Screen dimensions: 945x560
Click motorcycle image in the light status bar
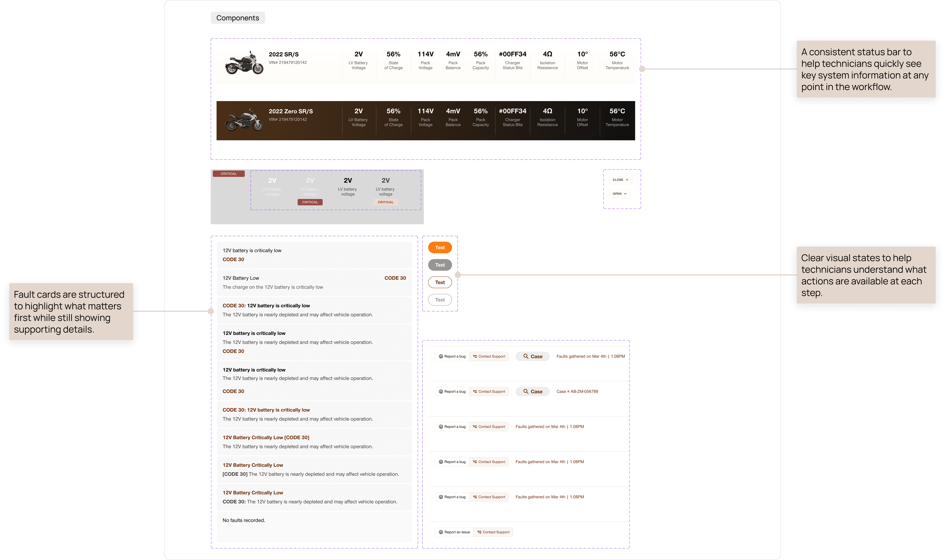pyautogui.click(x=244, y=63)
